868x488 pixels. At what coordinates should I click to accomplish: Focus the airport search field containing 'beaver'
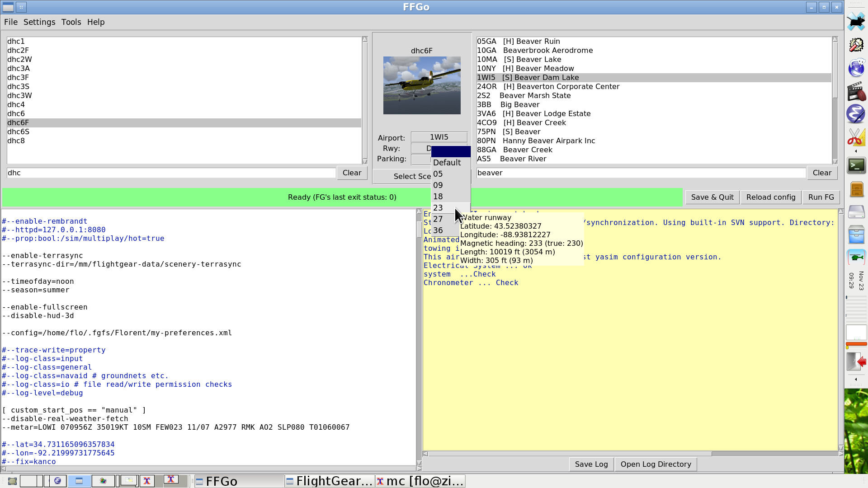[x=641, y=173]
